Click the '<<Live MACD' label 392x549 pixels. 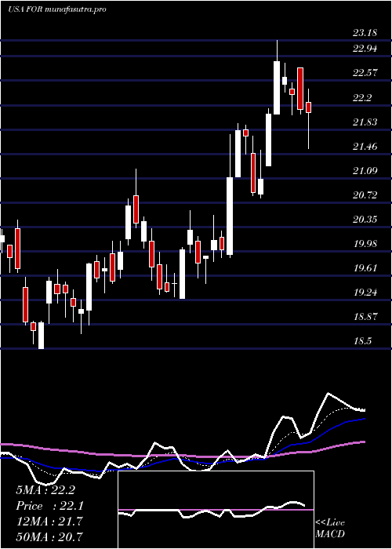tap(330, 529)
